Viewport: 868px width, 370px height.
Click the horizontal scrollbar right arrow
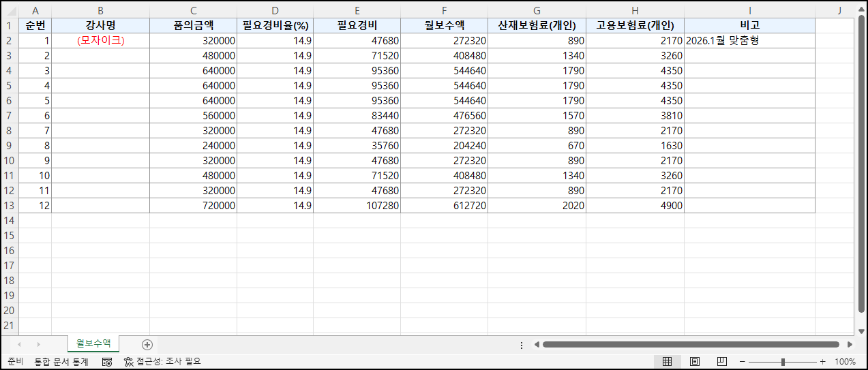pyautogui.click(x=850, y=345)
